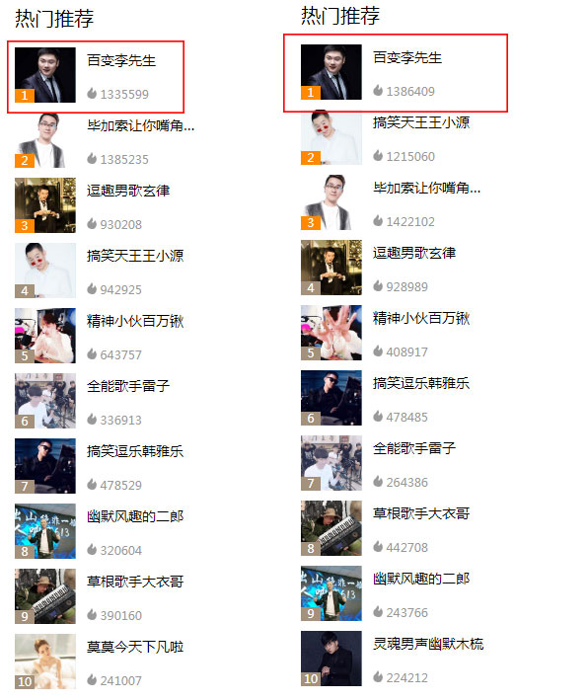Screen dimensions: 588x700
Task: Click right column 热门推荐 heading
Action: [340, 16]
